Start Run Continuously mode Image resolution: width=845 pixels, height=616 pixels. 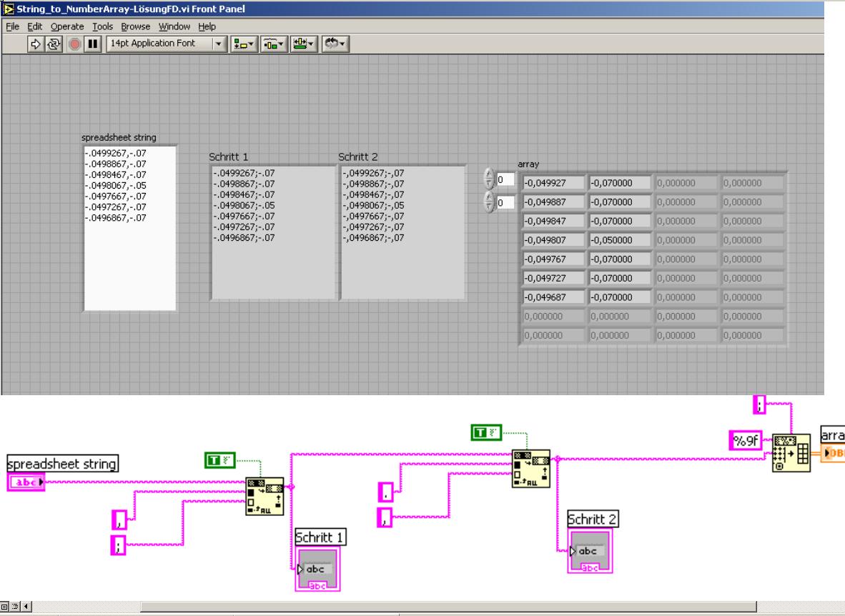[x=53, y=44]
